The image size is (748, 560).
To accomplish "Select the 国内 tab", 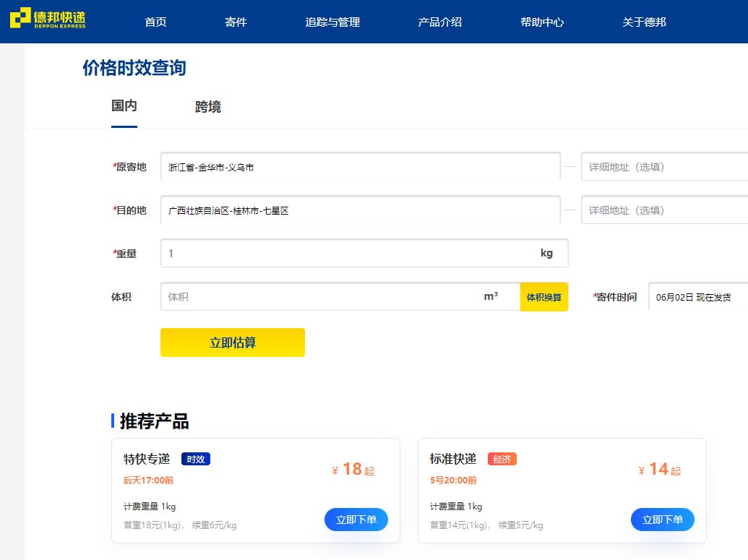I will [124, 106].
